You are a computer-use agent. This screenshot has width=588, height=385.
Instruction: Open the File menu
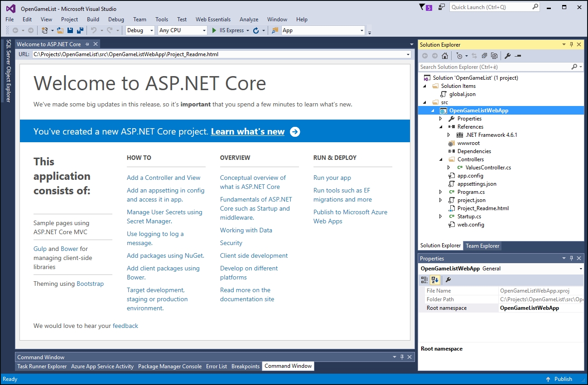coord(10,19)
